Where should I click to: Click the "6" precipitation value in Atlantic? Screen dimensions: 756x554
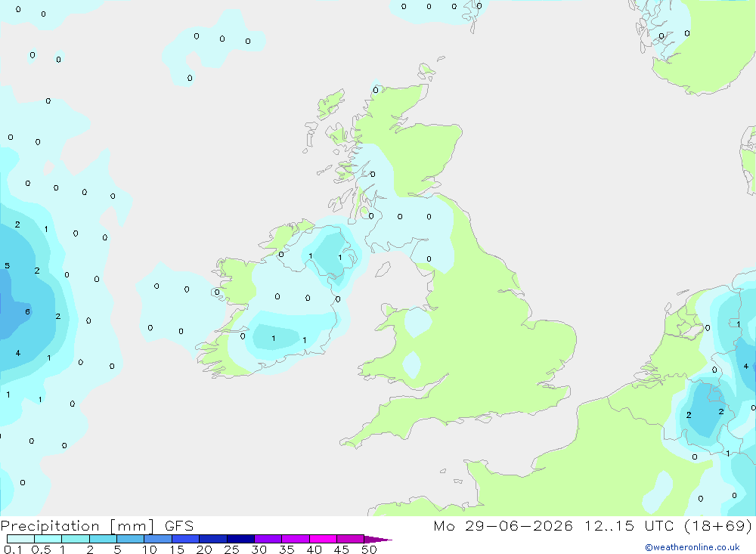coord(27,312)
